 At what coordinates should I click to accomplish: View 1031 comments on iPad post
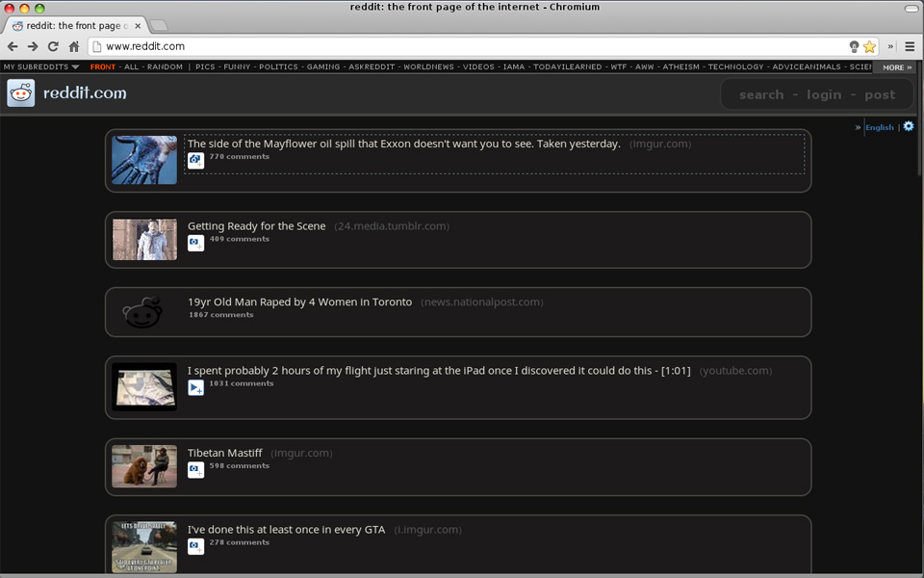click(242, 383)
